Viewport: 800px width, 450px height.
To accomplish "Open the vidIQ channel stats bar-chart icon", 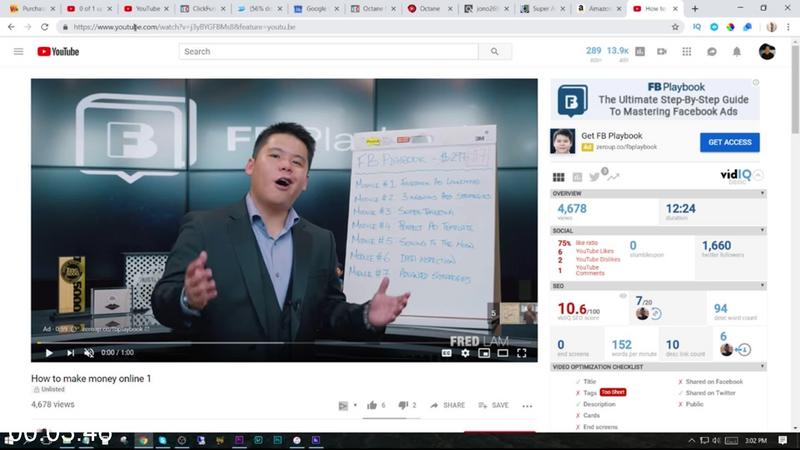I will pos(640,52).
